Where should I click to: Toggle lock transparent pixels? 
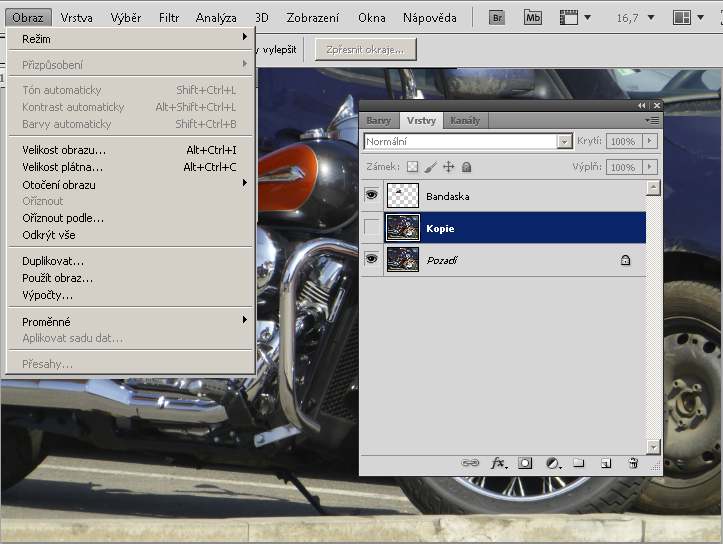pyautogui.click(x=412, y=167)
